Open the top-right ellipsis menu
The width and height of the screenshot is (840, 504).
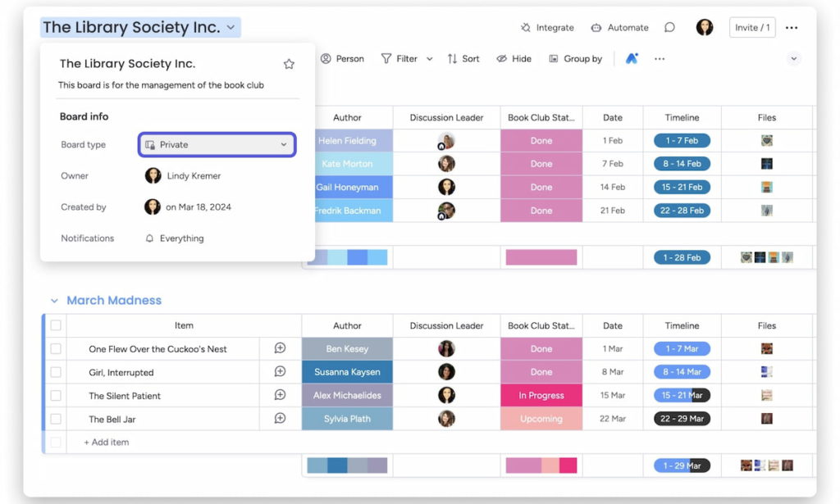pos(792,27)
